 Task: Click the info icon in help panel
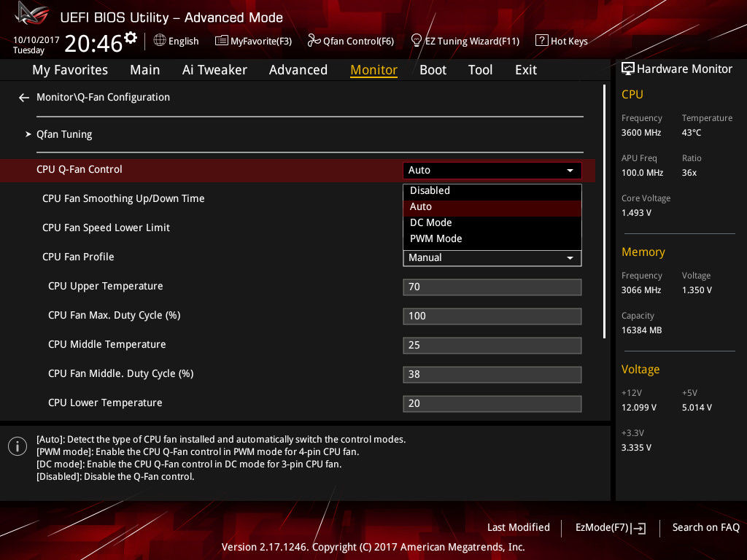tap(18, 446)
